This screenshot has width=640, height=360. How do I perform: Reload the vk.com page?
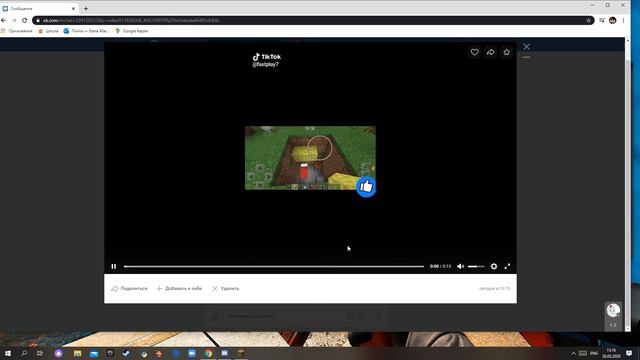click(24, 20)
